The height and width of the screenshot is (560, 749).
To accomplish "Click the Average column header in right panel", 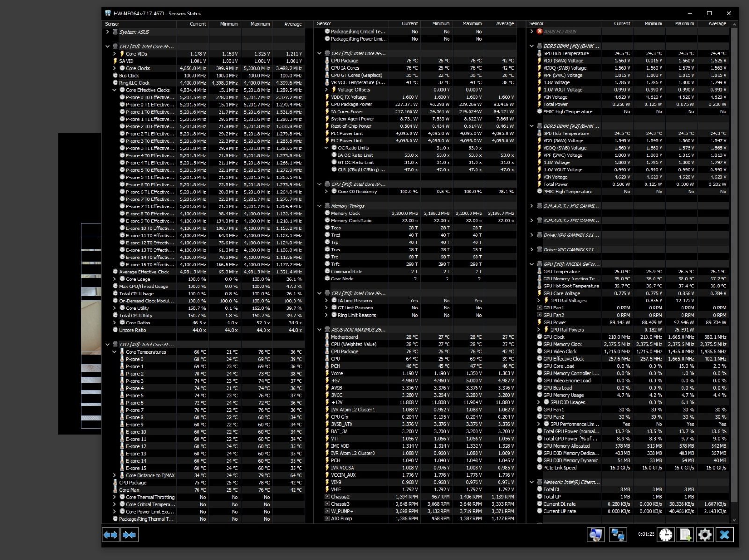I will 712,23.
